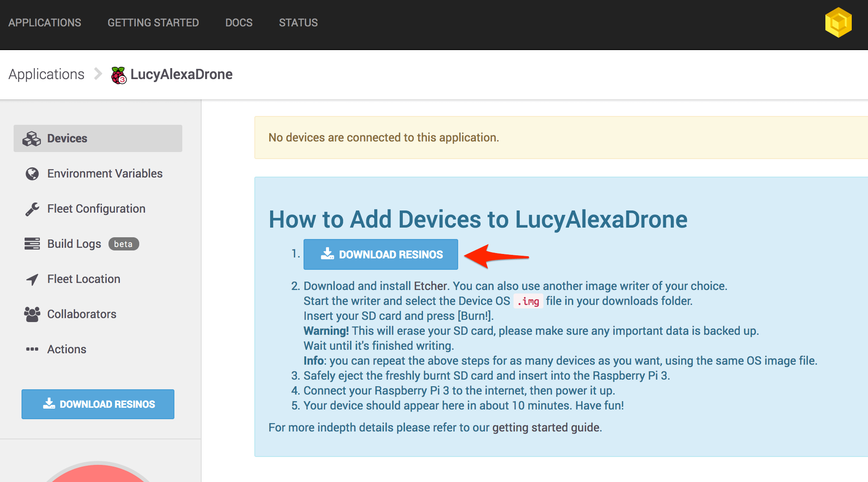Viewport: 868px width, 482px height.
Task: Click the Collaborators people icon
Action: [x=32, y=314]
